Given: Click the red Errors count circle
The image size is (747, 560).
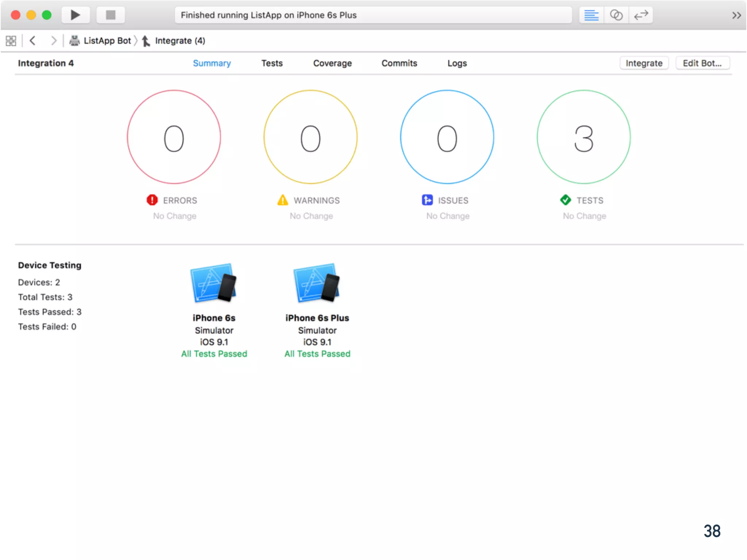Looking at the screenshot, I should click(x=174, y=137).
